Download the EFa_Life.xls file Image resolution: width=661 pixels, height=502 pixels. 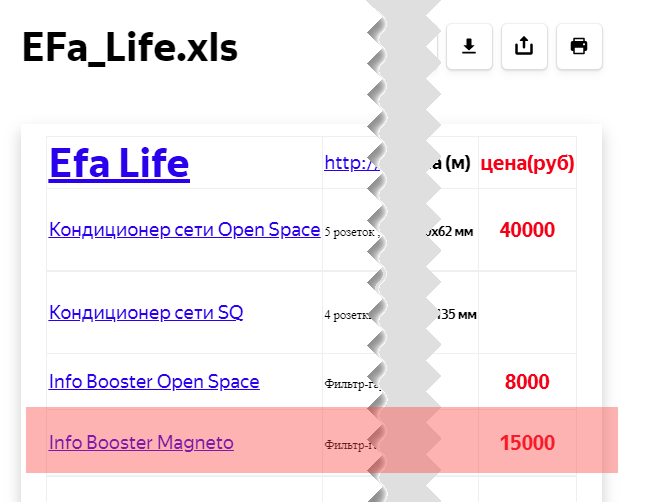(x=469, y=46)
